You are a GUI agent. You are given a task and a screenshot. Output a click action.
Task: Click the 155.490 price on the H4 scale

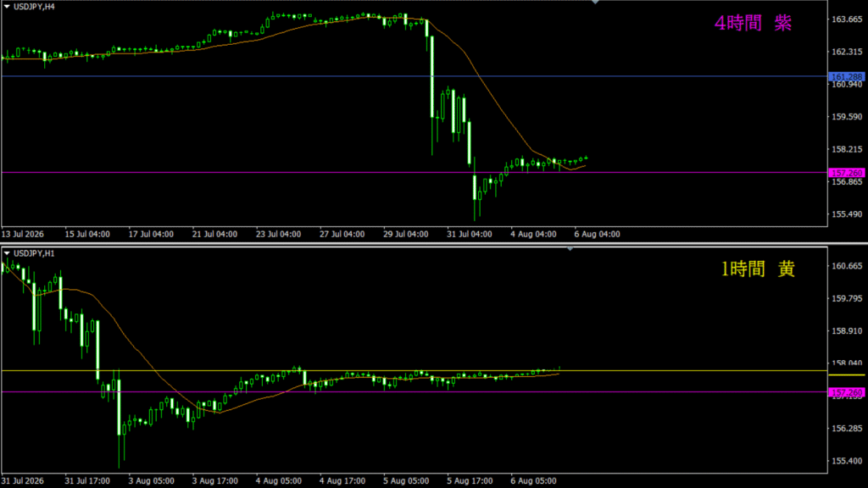click(847, 214)
